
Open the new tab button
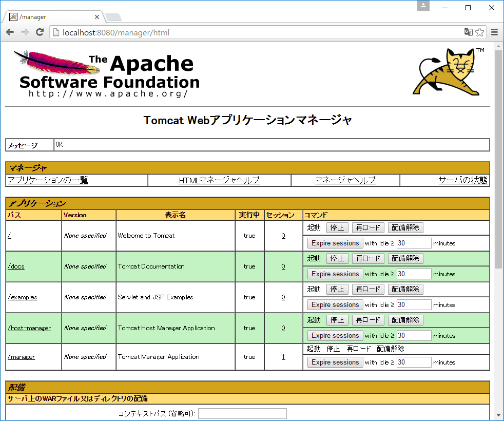coord(113,17)
